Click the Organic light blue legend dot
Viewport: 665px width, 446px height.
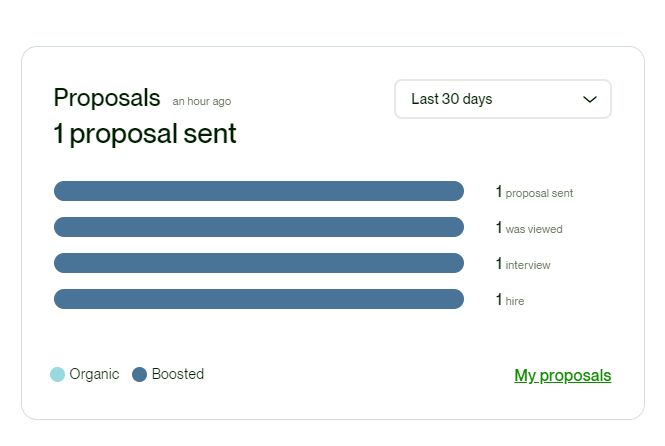pos(57,374)
